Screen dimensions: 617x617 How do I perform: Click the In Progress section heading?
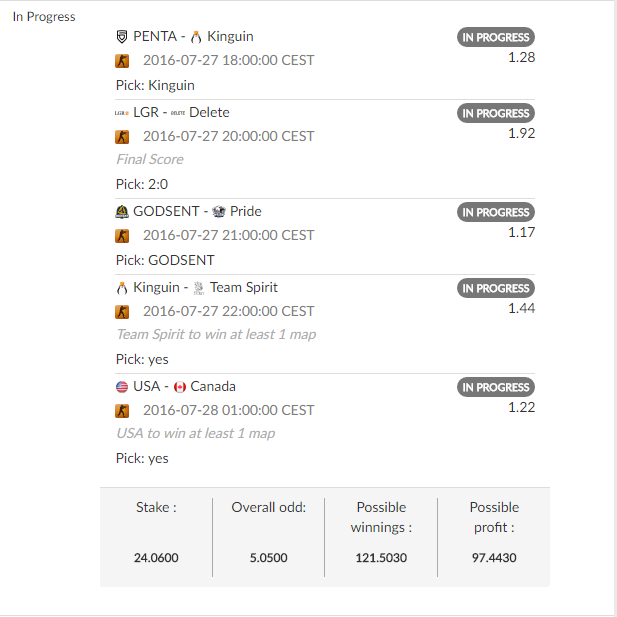coord(44,17)
